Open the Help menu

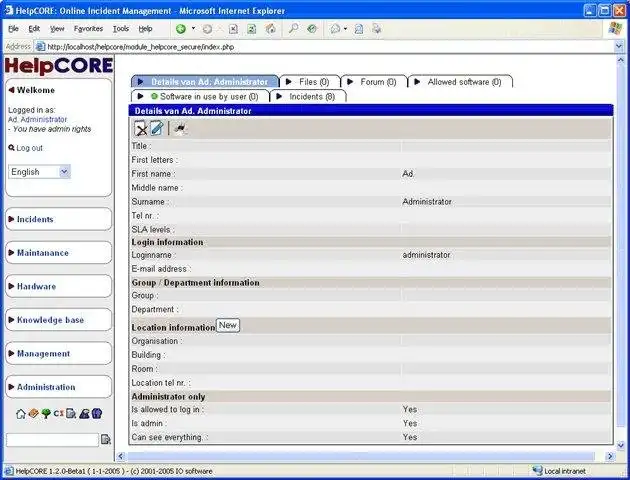pyautogui.click(x=145, y=29)
